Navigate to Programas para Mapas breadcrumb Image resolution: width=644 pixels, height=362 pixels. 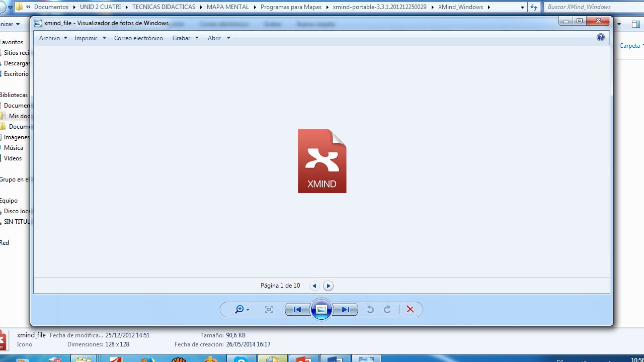pyautogui.click(x=291, y=7)
